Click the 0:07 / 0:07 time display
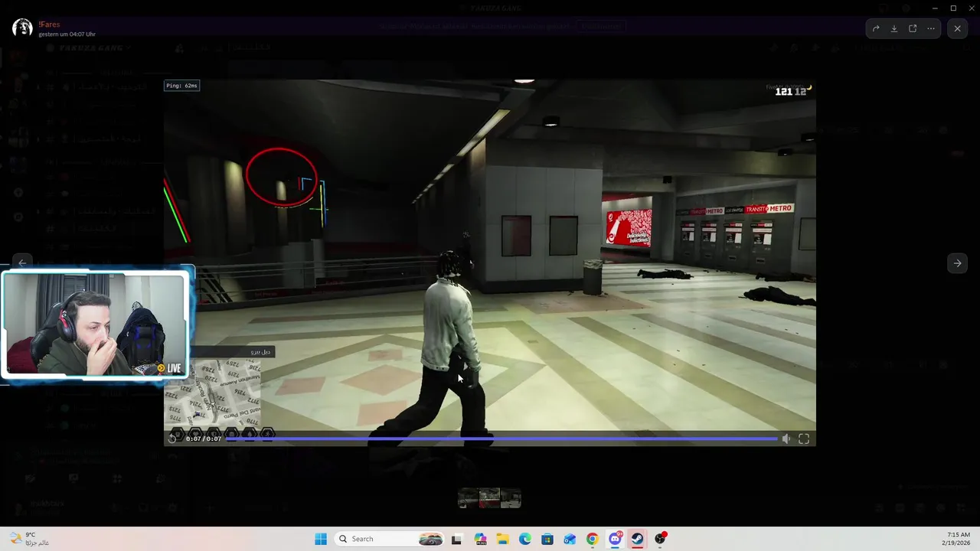This screenshot has width=980, height=551. pos(204,439)
